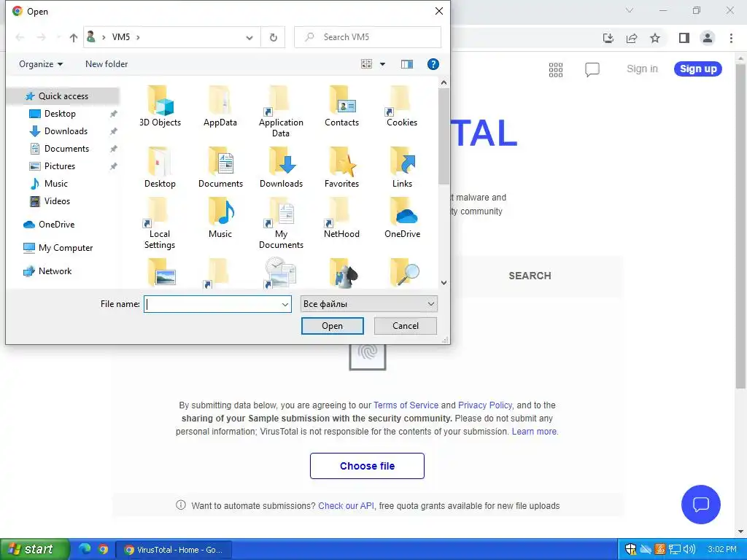Open the VirusTotal apps grid icon
This screenshot has width=747, height=560.
tap(555, 69)
